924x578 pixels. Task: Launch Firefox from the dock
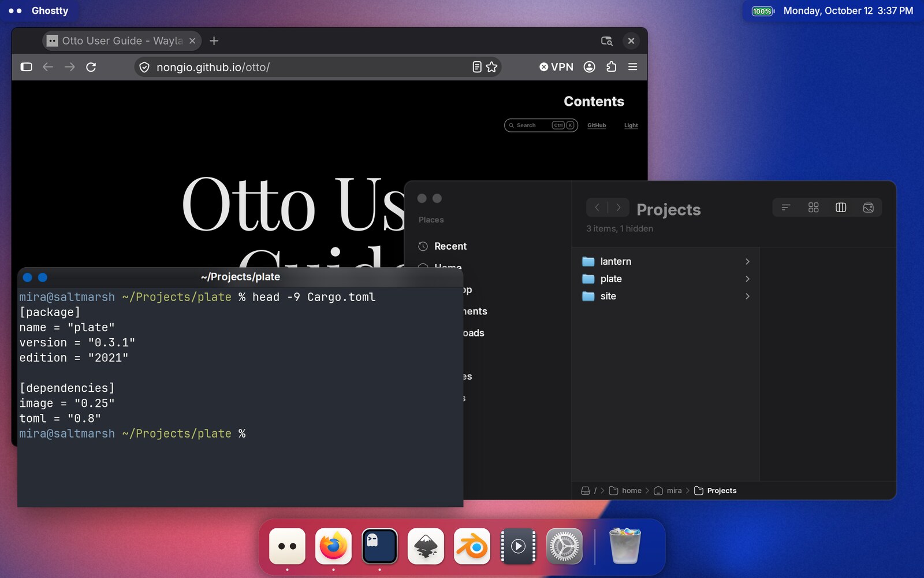pos(333,546)
